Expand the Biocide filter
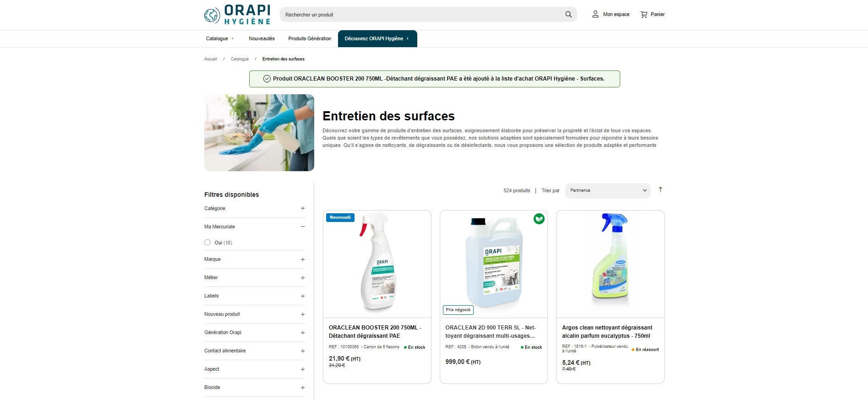The image size is (868, 400). 303,388
